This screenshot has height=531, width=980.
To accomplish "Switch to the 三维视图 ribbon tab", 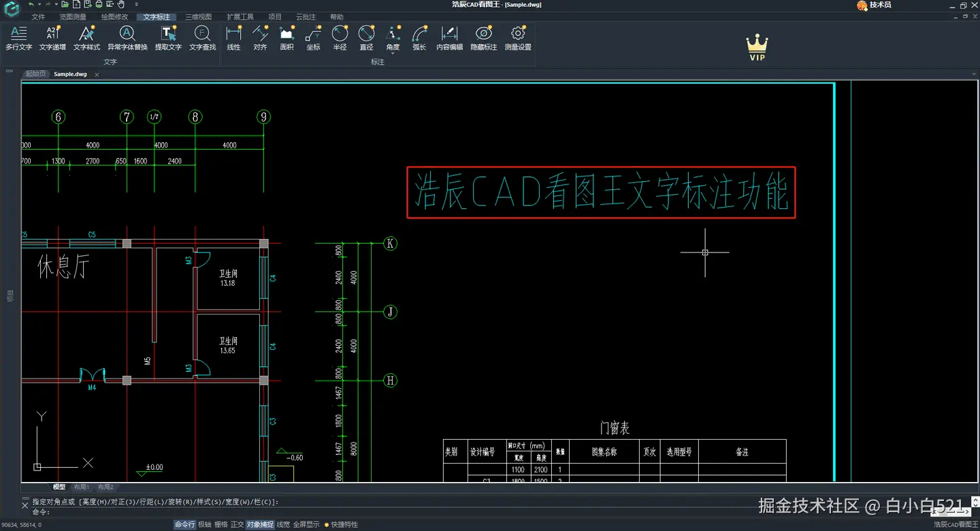I will [x=198, y=17].
